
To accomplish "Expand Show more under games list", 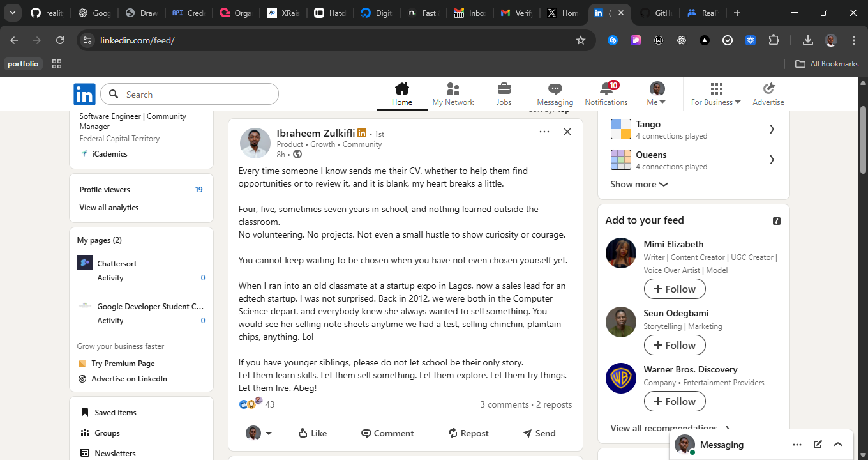I will coord(639,184).
